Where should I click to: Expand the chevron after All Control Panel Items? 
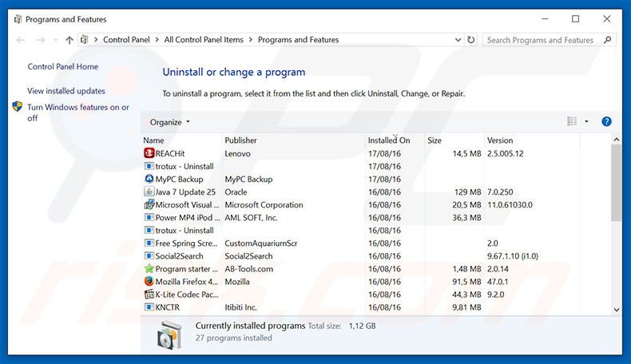250,40
